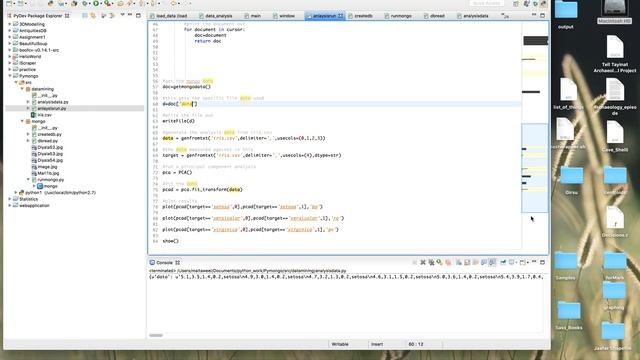The width and height of the screenshot is (640, 360).
Task: Switch to analysisdata editor tab
Action: pyautogui.click(x=473, y=16)
